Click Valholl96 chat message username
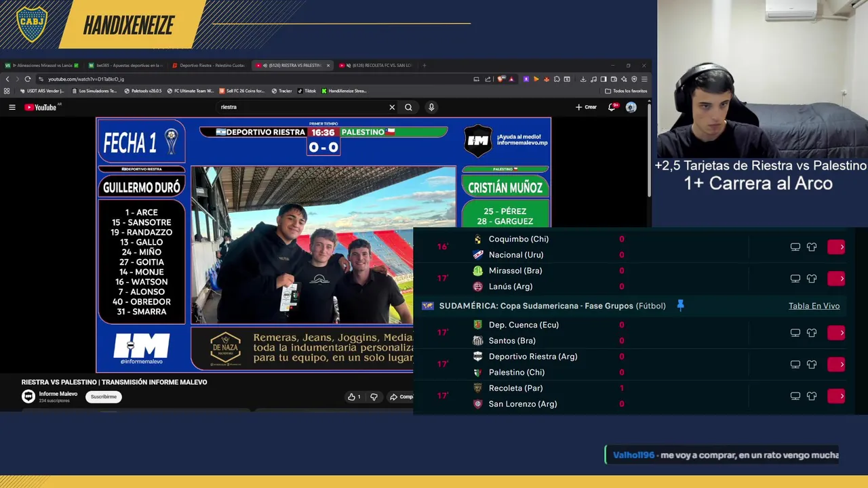This screenshot has width=868, height=488. 633,455
